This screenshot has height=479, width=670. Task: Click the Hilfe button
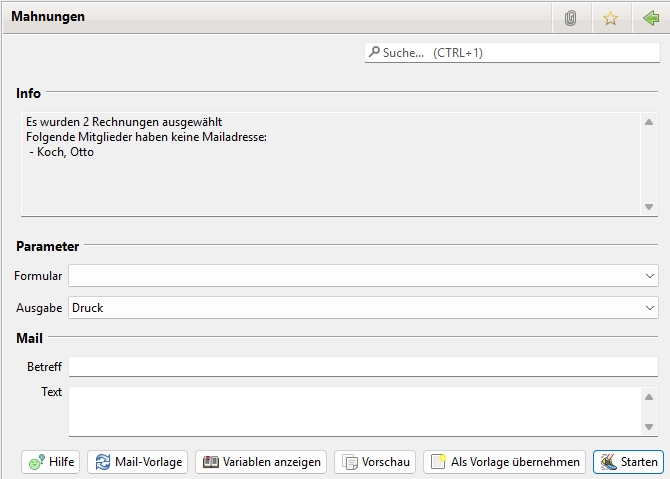click(51, 462)
